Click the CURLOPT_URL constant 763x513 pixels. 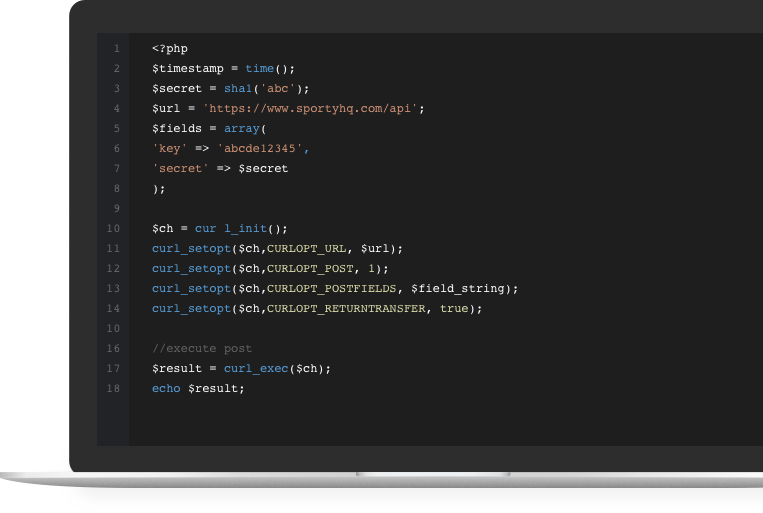(x=306, y=248)
